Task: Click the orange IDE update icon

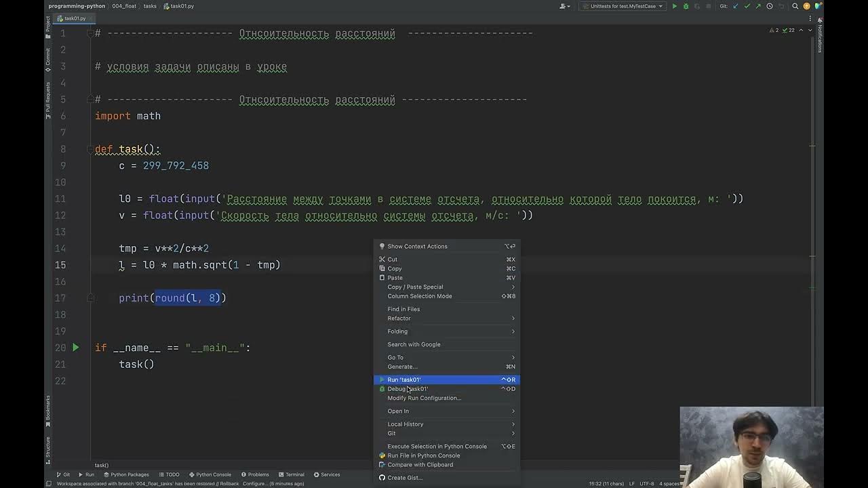Action: (x=807, y=6)
